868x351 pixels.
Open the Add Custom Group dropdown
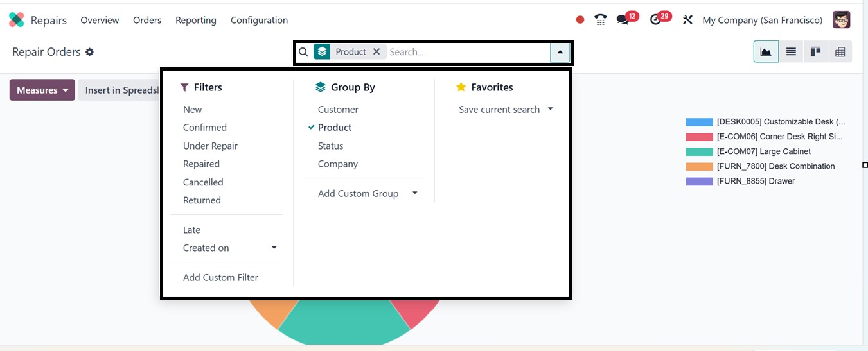coord(414,193)
